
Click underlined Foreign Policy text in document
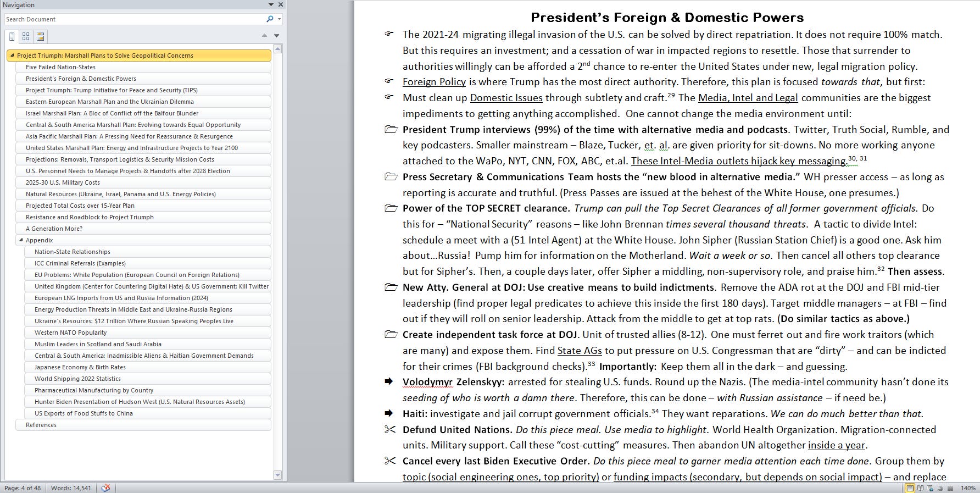434,82
